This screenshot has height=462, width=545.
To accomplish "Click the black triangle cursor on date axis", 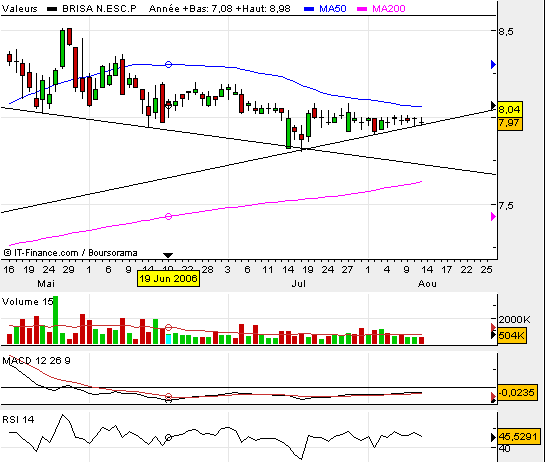I will [x=168, y=255].
